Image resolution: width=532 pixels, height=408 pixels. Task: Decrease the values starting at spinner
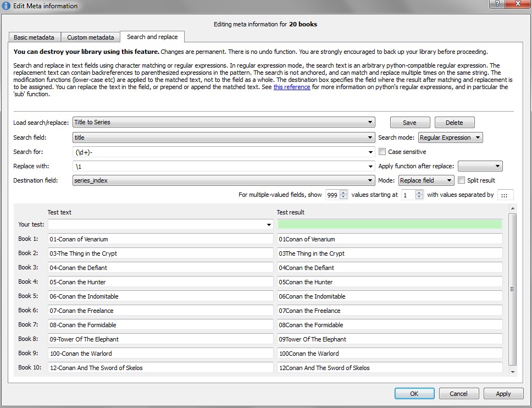coord(419,197)
